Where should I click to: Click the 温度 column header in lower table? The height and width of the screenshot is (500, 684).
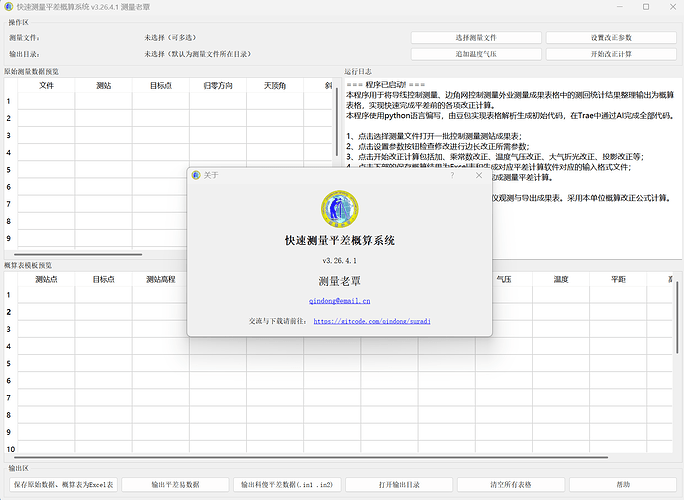561,280
